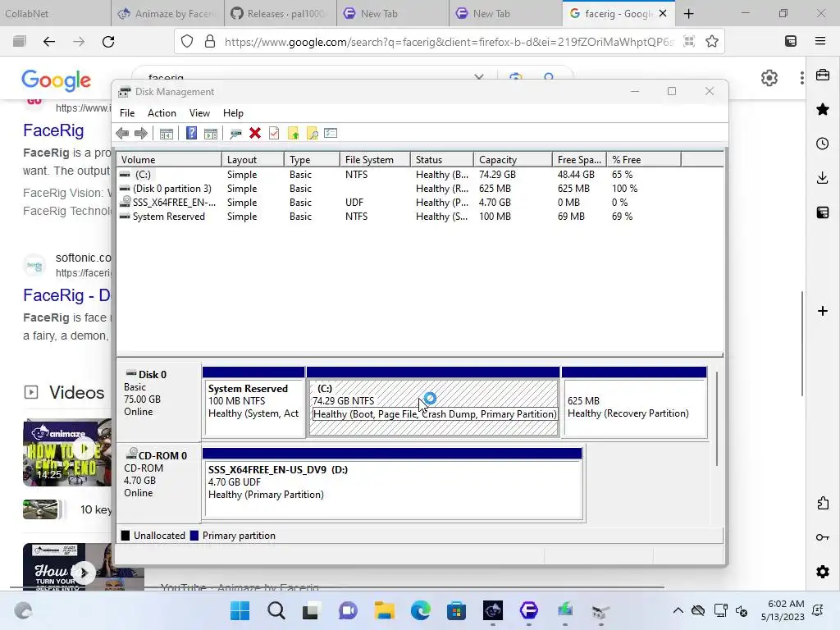Select the SSS_X64FREE_EN-US_DV9 (D:) partition block

393,484
